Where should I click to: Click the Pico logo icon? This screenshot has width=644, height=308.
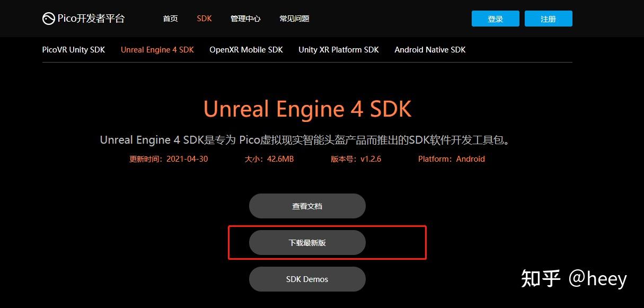click(48, 19)
